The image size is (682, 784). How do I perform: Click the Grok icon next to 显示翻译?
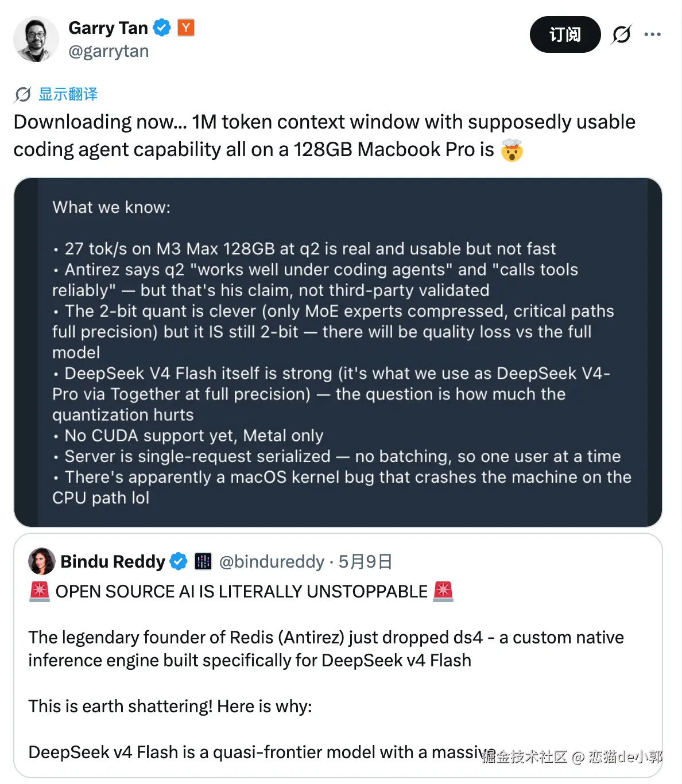click(x=22, y=94)
